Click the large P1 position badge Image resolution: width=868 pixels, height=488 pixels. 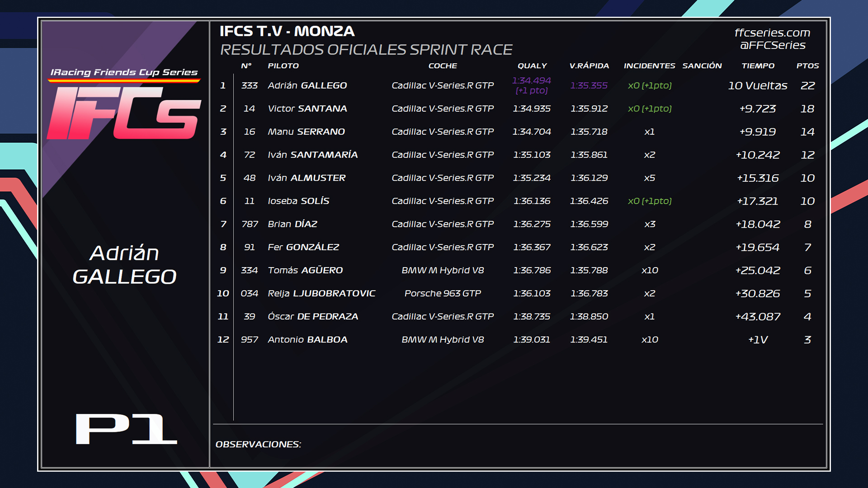click(126, 429)
